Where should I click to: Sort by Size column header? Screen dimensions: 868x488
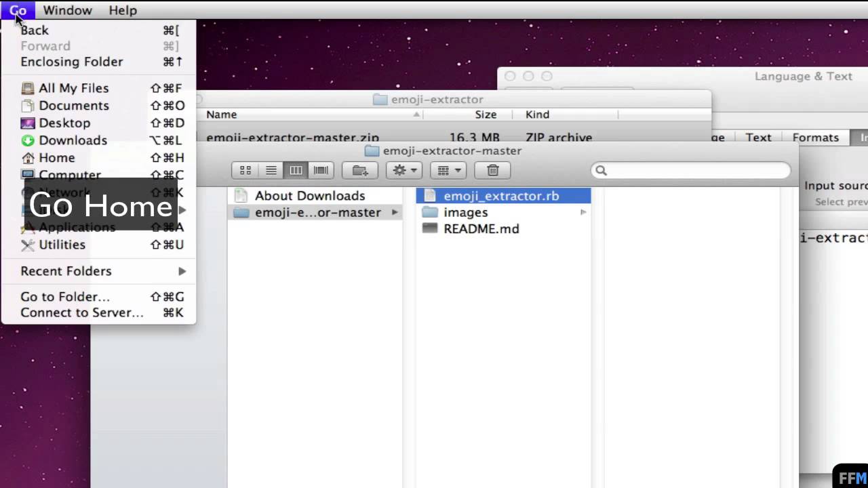click(486, 115)
